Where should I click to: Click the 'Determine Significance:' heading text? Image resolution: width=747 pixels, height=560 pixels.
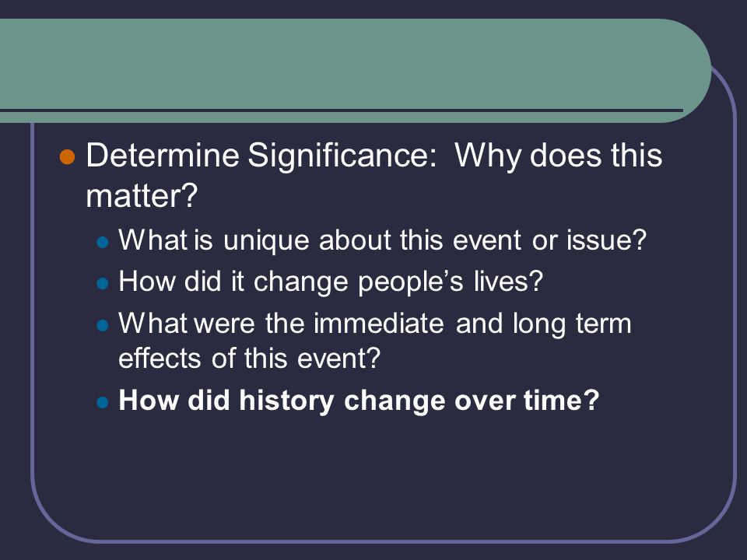261,156
